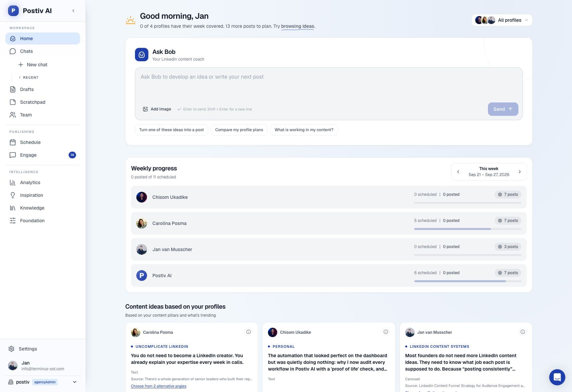Open info on Jan van Musscher idea card

[x=523, y=332]
